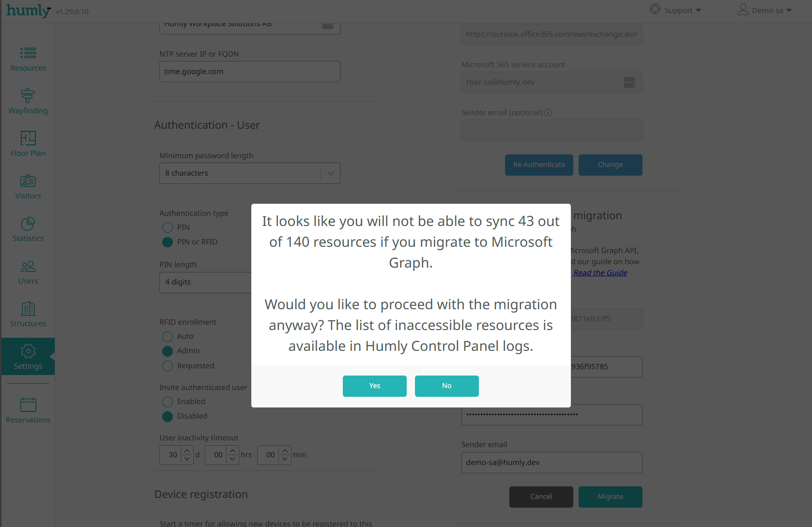Screen dimensions: 812x527
Task: Open the Reservations calendar icon
Action: pyautogui.click(x=28, y=405)
